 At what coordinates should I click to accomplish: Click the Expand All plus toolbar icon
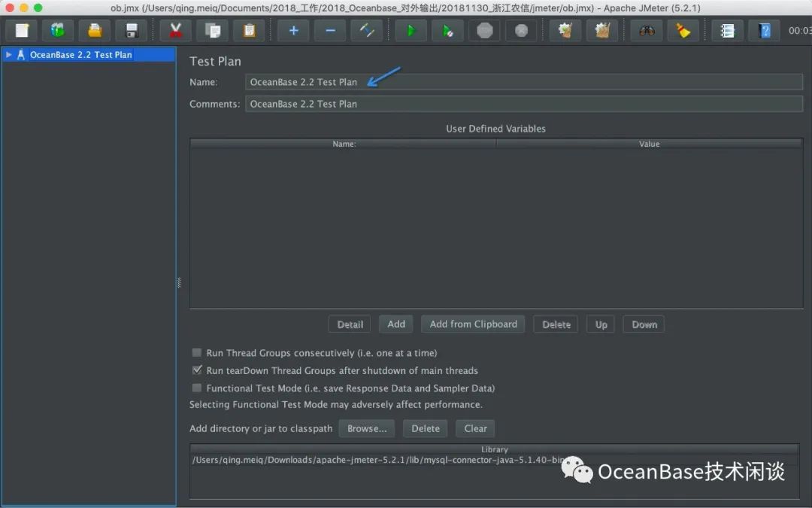pyautogui.click(x=293, y=31)
